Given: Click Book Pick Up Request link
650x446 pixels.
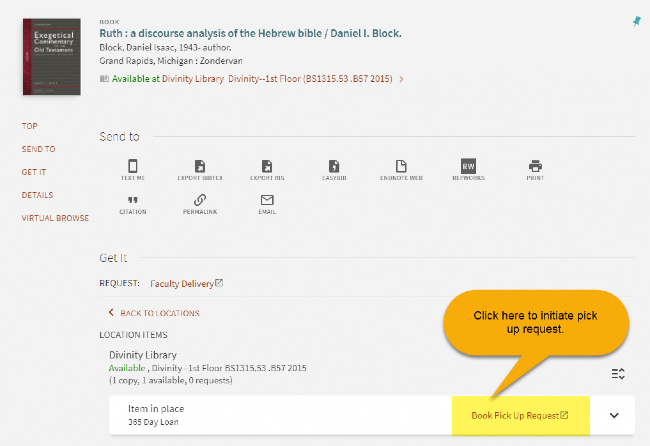Looking at the screenshot, I should (520, 415).
